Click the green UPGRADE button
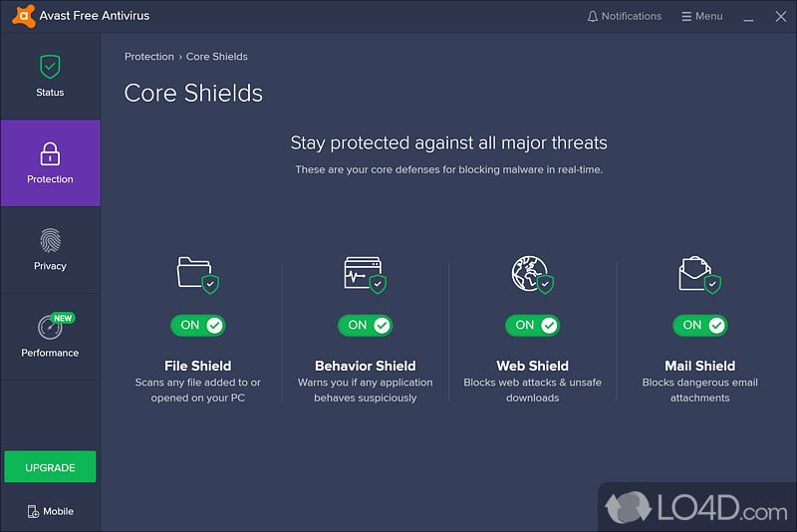797x532 pixels. (x=50, y=467)
